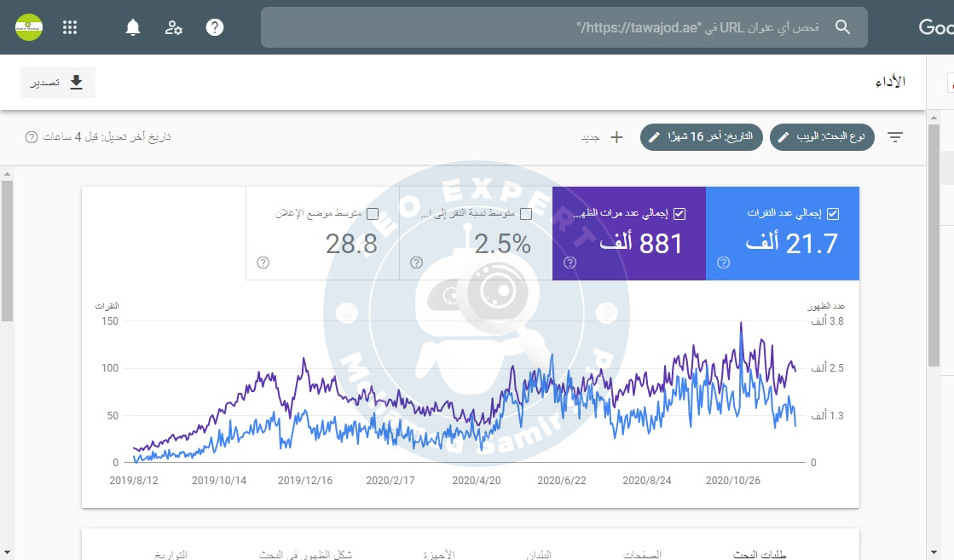Click the help question mark in header

(215, 27)
